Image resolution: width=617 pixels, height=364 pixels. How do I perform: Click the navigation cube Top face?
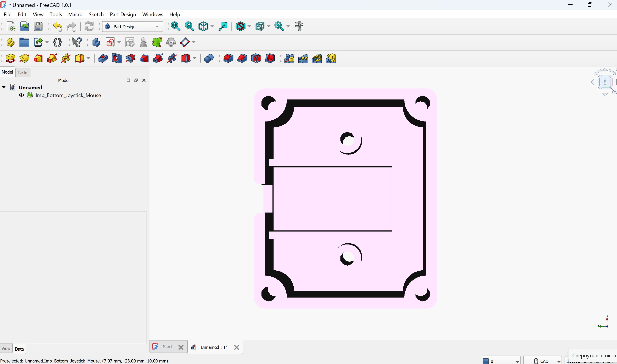click(605, 82)
